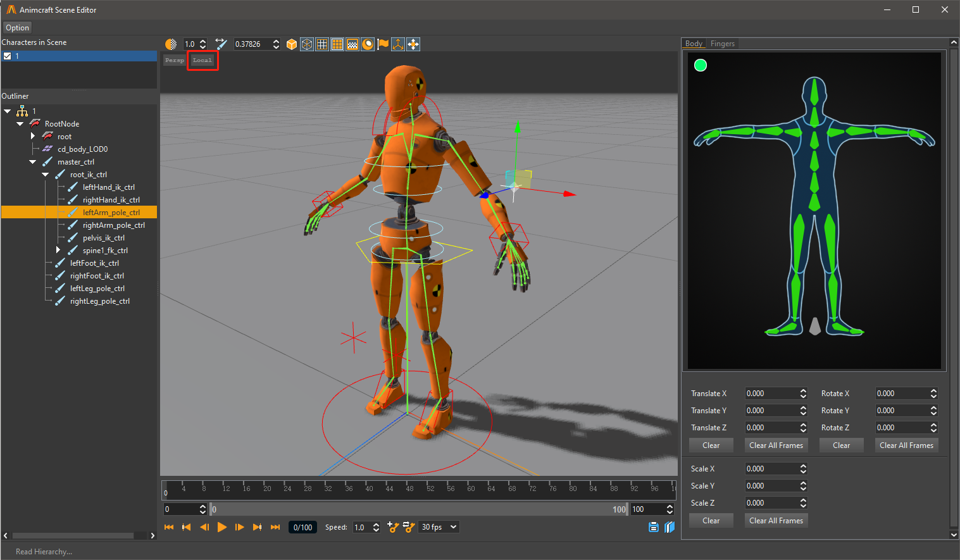Click the solid orange cube shading icon
Viewport: 960px width, 560px height.
point(292,44)
